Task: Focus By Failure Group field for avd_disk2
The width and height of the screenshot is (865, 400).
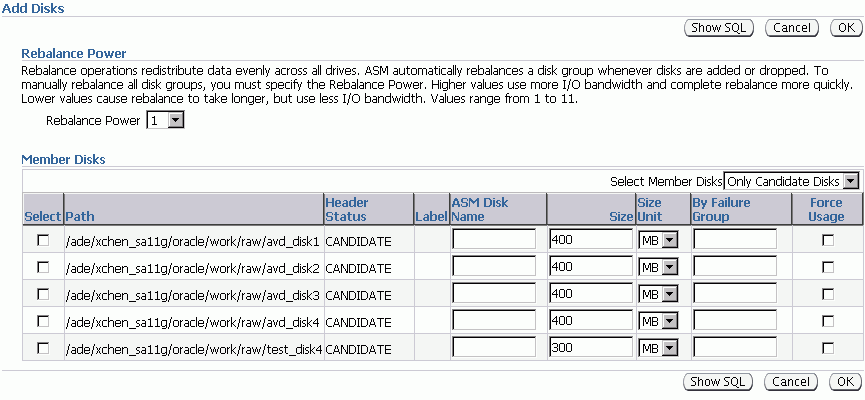Action: pyautogui.click(x=735, y=266)
